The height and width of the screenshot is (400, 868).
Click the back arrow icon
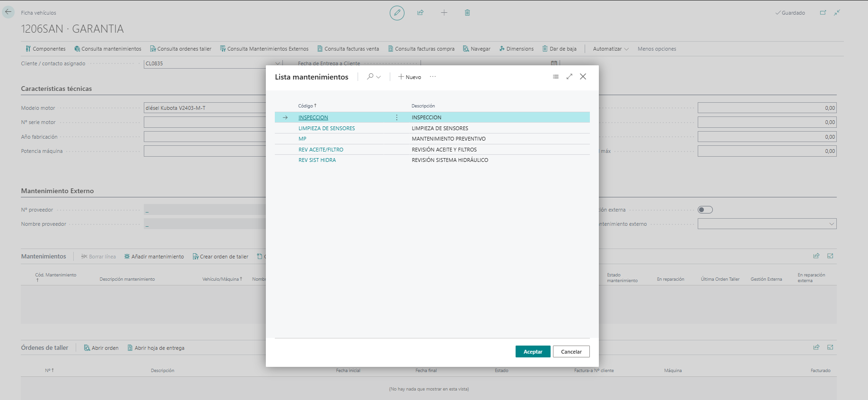click(9, 12)
